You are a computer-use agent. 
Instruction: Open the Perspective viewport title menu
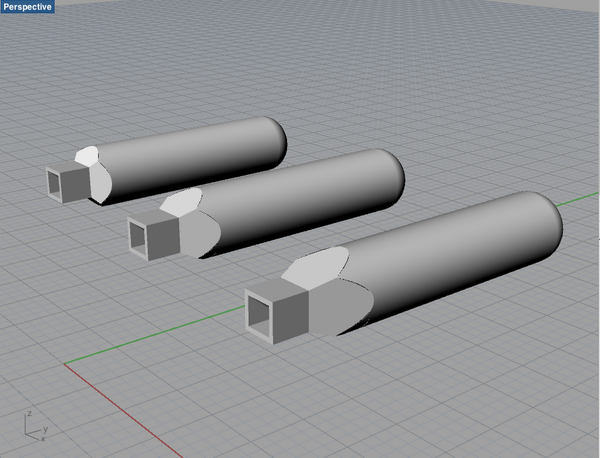[27, 7]
